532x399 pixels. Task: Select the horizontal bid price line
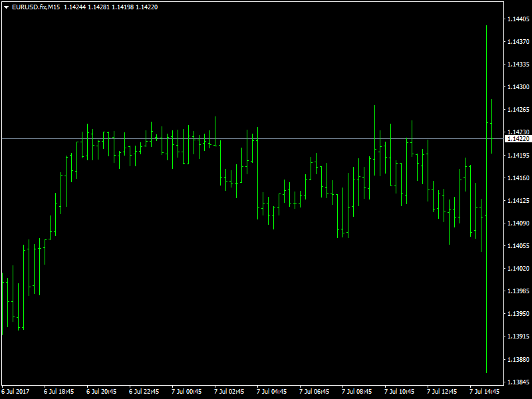click(252, 139)
